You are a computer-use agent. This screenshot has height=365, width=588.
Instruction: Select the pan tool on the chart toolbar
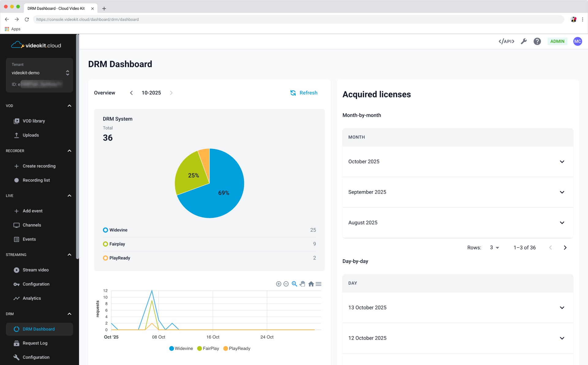[x=302, y=284]
